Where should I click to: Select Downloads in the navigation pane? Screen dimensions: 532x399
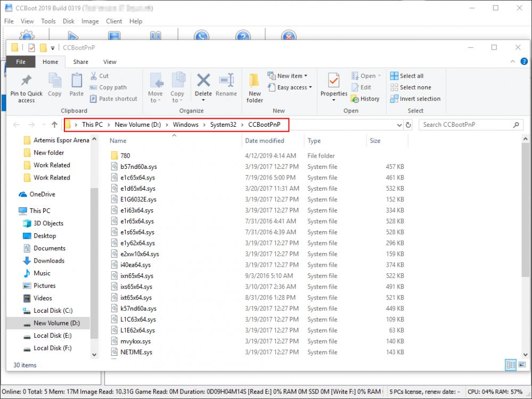click(49, 260)
